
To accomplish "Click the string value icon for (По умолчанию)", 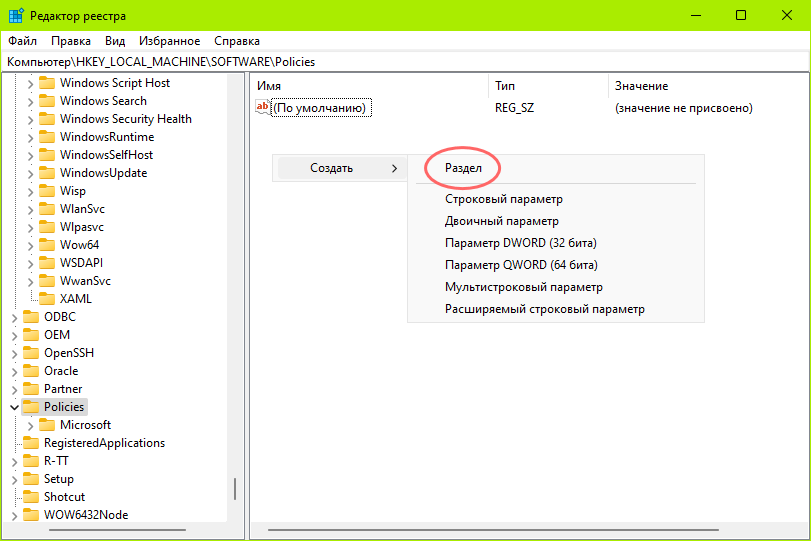I will tap(263, 108).
